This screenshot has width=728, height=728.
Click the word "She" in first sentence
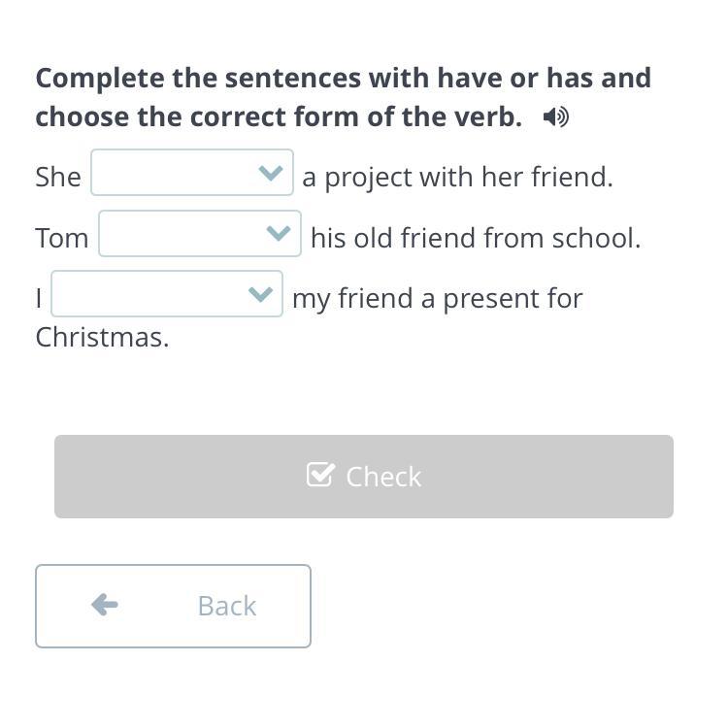coord(58,177)
